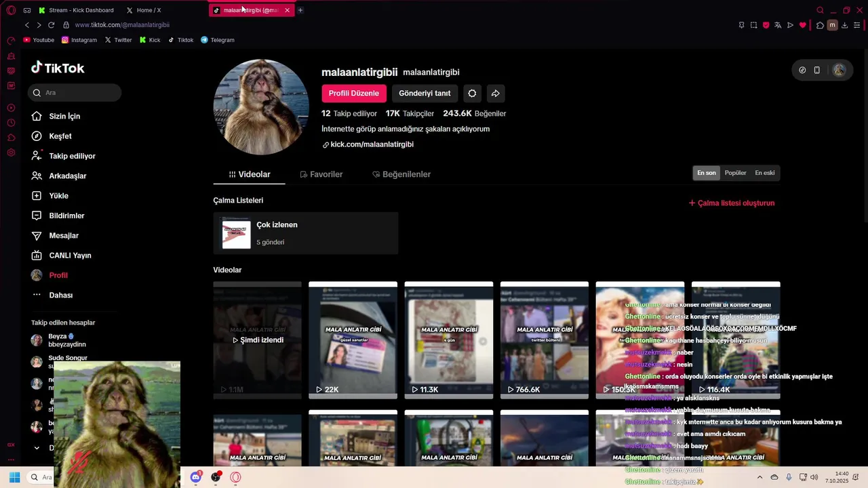Open the Discord taskbar icon
Image resolution: width=868 pixels, height=488 pixels.
196,477
